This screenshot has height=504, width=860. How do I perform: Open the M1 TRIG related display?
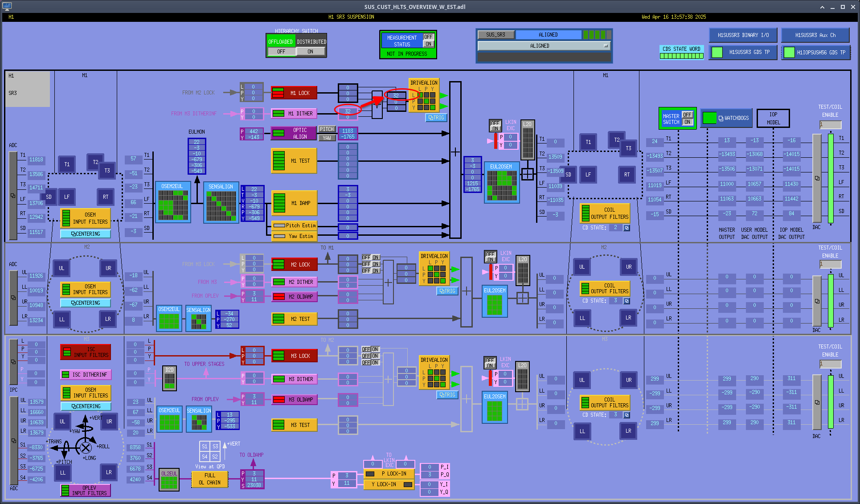[436, 118]
